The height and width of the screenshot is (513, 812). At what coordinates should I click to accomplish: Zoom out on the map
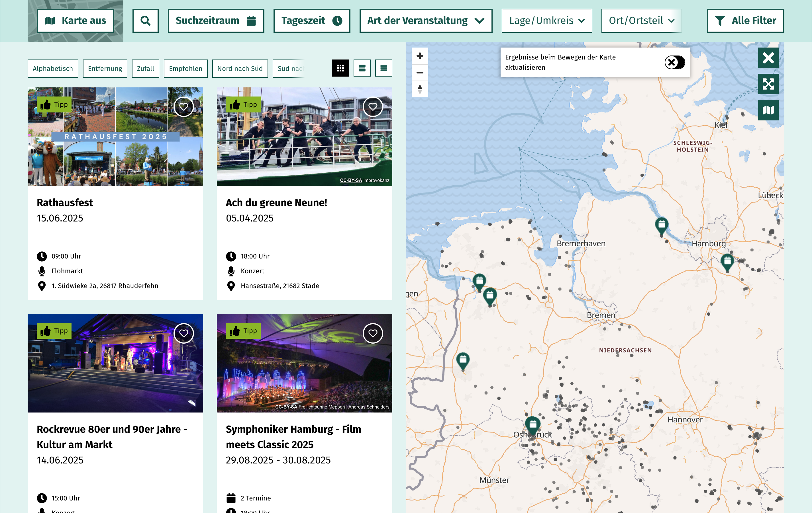420,72
